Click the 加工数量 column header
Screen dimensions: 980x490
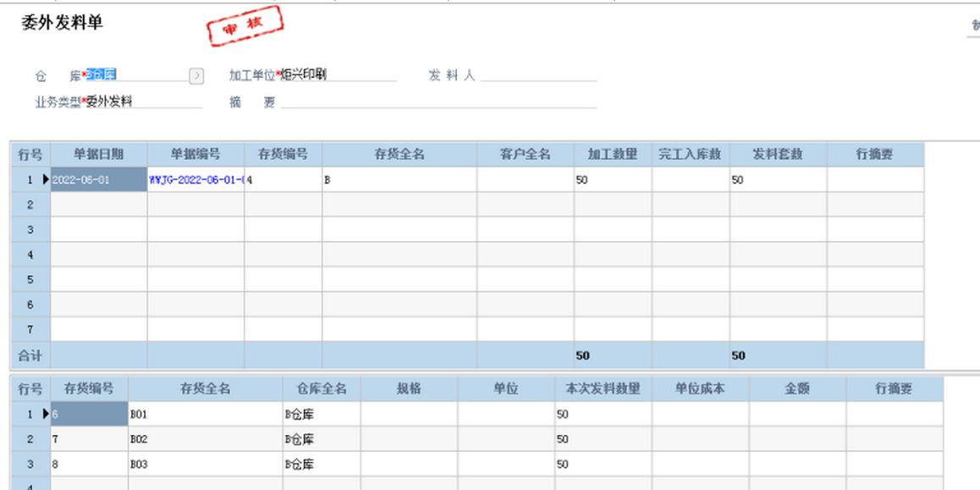tap(613, 155)
